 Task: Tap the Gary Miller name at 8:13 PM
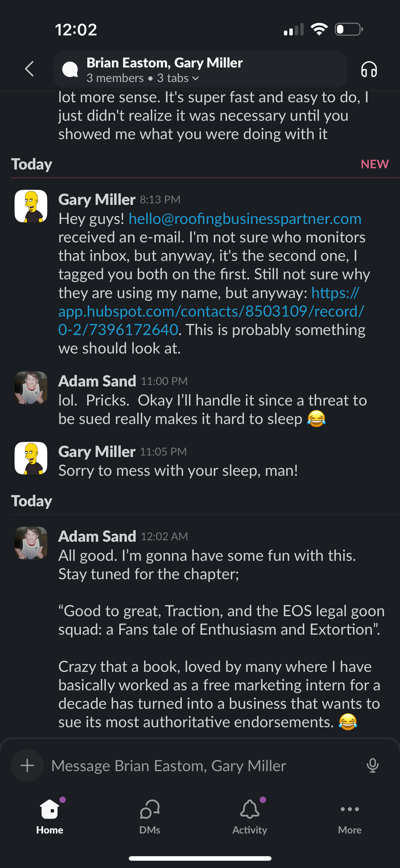coord(97,199)
